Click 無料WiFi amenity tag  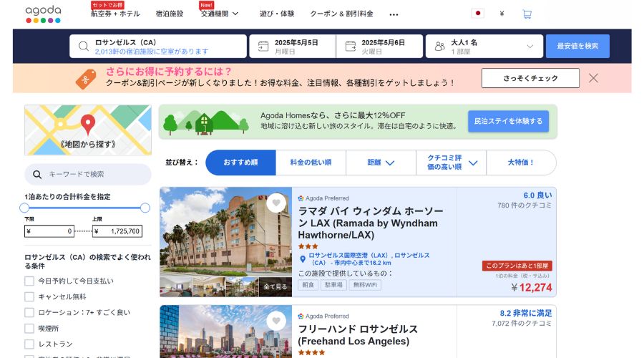[365, 285]
